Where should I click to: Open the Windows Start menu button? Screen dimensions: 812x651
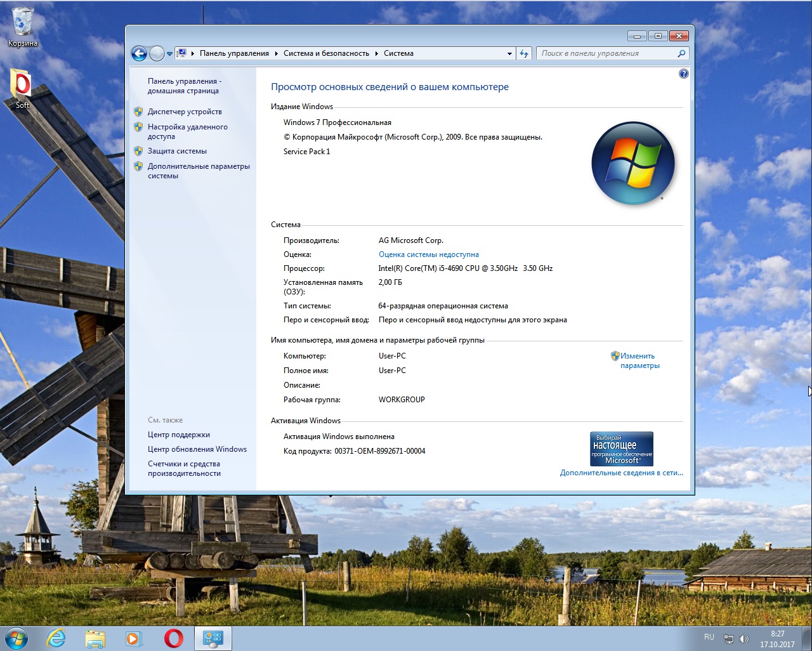(16, 638)
